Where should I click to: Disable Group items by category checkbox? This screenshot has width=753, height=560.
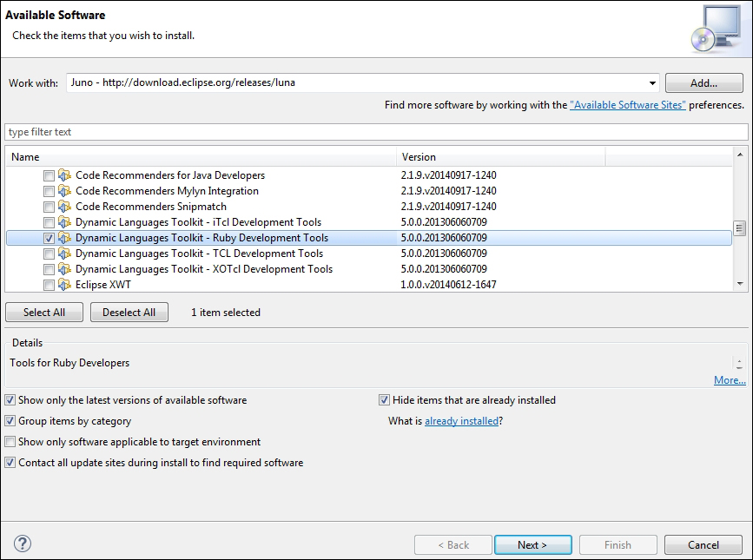(x=10, y=421)
